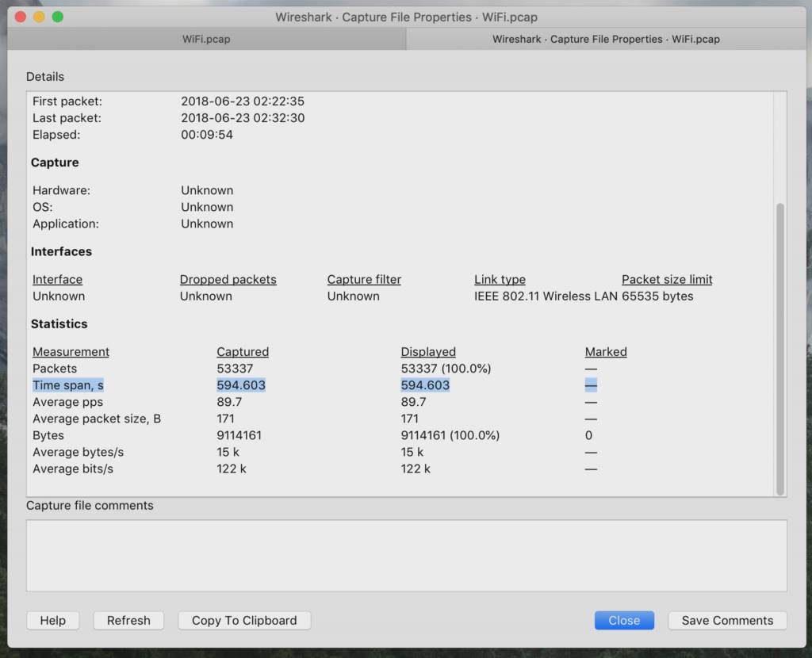Click the Application value 'Unknown'
Screen dimensions: 812x658
pos(207,224)
